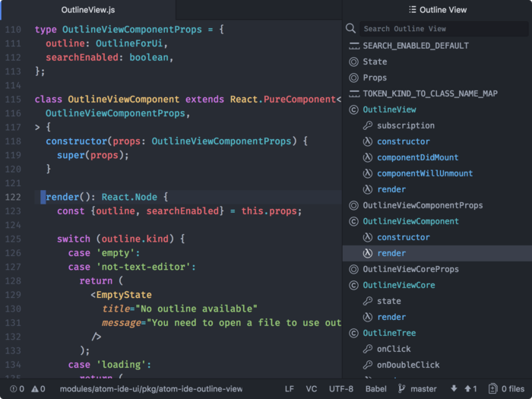
Task: Click the key icon beside state property
Action: coord(368,301)
